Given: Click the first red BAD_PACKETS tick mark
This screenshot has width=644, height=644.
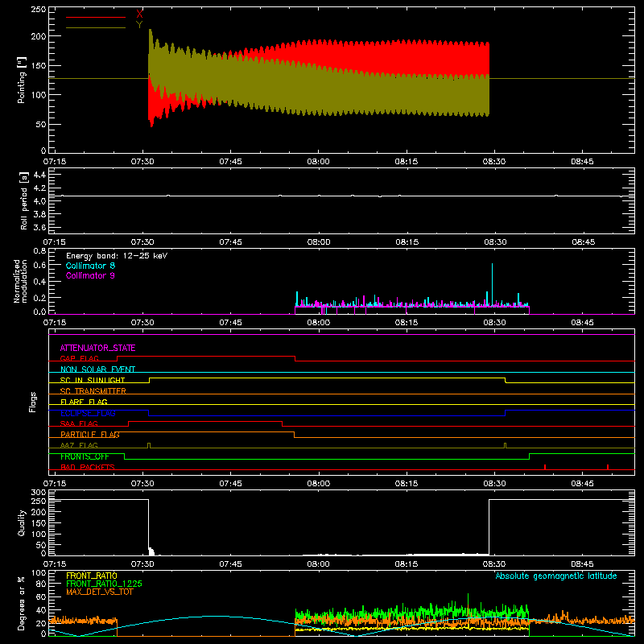Looking at the screenshot, I should 545,467.
